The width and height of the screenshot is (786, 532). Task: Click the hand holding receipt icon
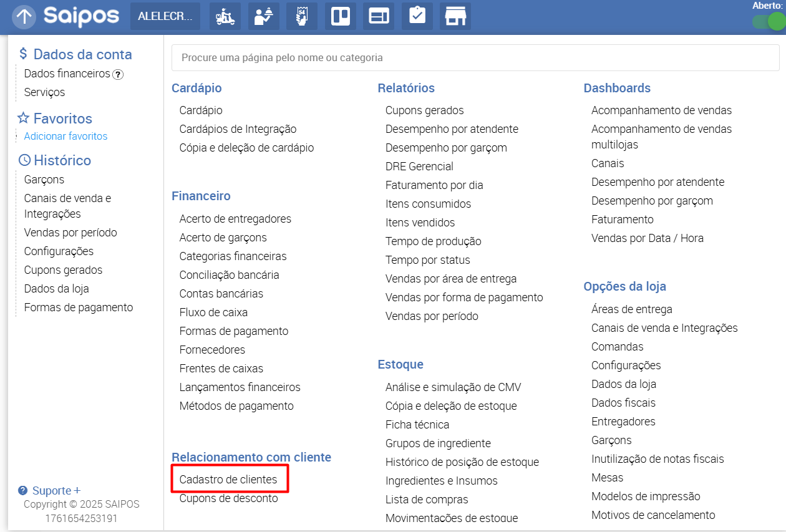(302, 17)
